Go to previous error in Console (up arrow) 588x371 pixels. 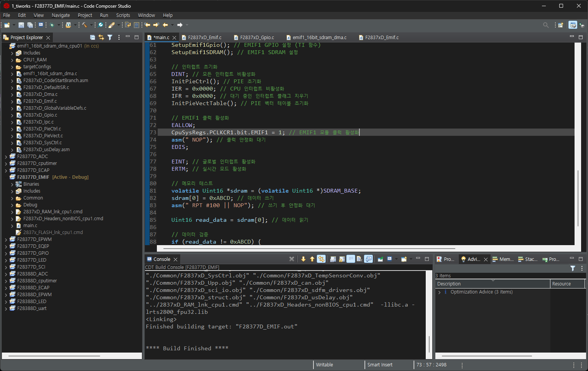click(x=312, y=259)
